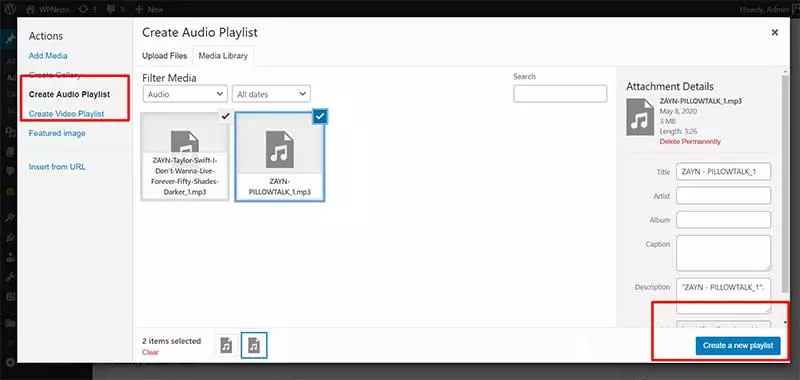Select the first audio icon in selection tray

pos(226,345)
